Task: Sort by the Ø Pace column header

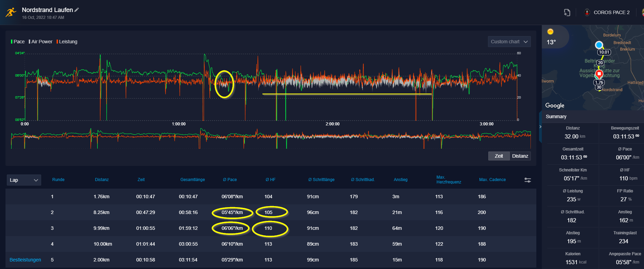Action: coord(230,180)
